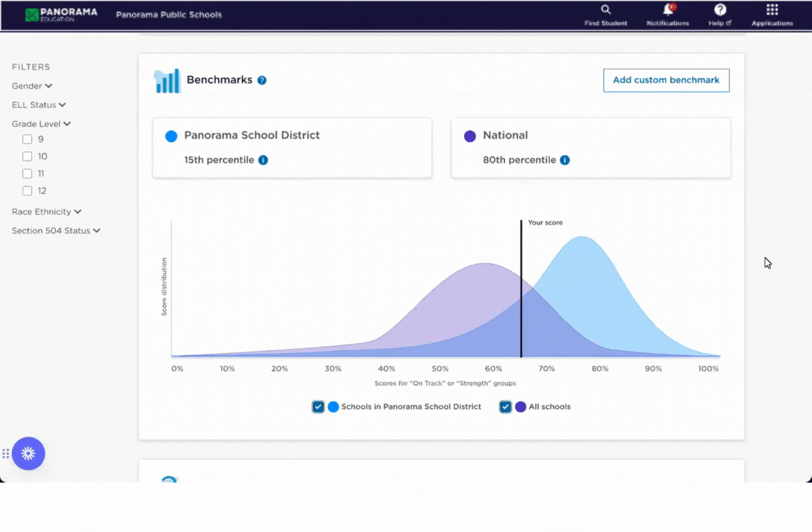Screen dimensions: 812x532
Task: Click the blue Panorama School District swatch
Action: click(x=171, y=136)
